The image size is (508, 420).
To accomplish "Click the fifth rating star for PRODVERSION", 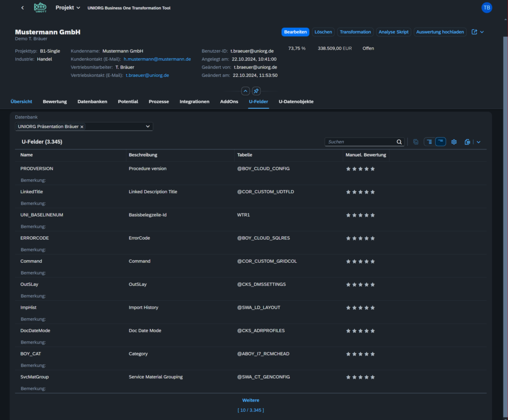I will [373, 169].
